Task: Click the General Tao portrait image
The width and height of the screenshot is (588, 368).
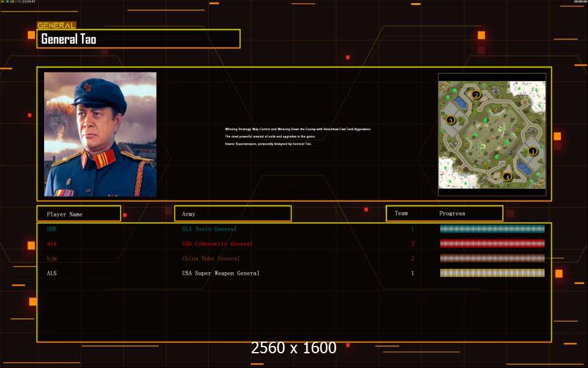Action: (x=100, y=134)
